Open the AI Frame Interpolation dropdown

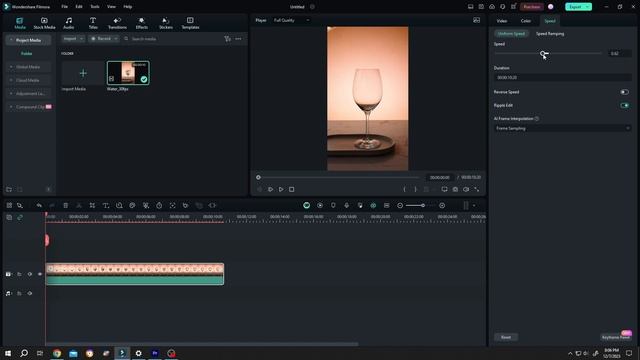[562, 128]
